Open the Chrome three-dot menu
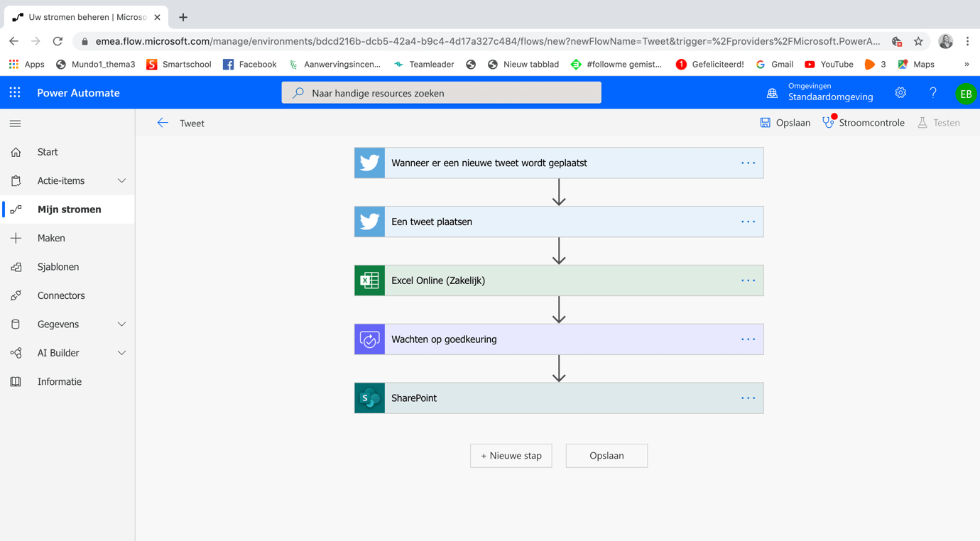Image resolution: width=980 pixels, height=541 pixels. (x=967, y=41)
